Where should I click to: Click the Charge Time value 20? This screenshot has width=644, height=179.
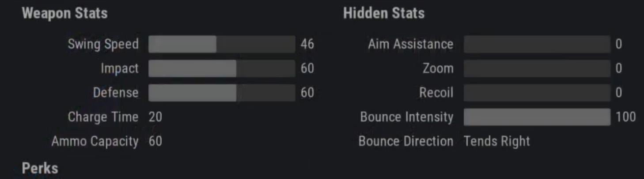(155, 117)
